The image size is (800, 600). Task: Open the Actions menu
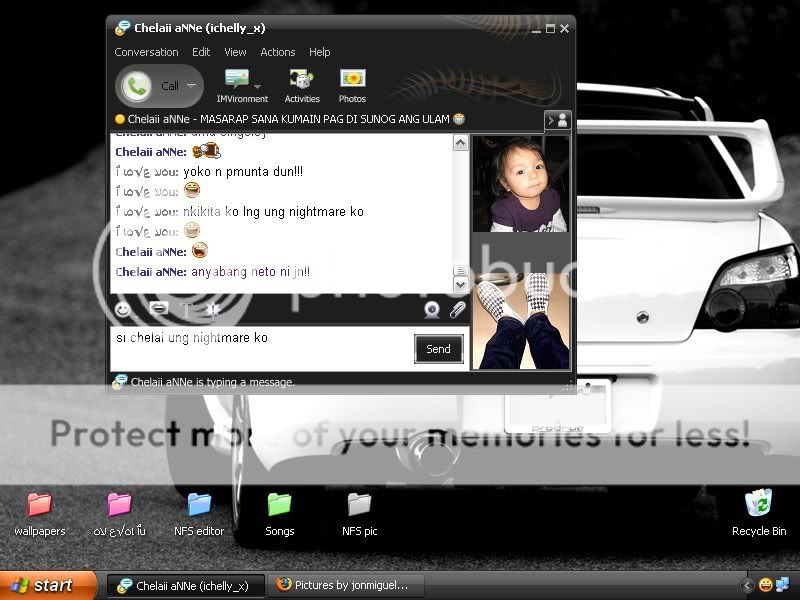tap(278, 52)
